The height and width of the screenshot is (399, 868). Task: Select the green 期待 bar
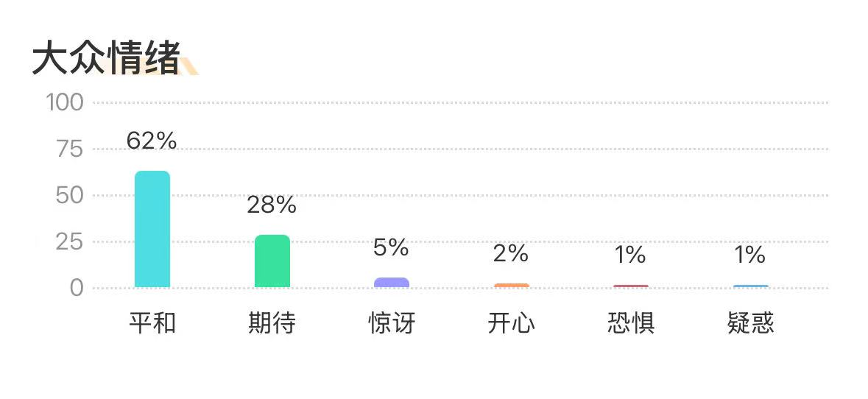[x=272, y=261]
